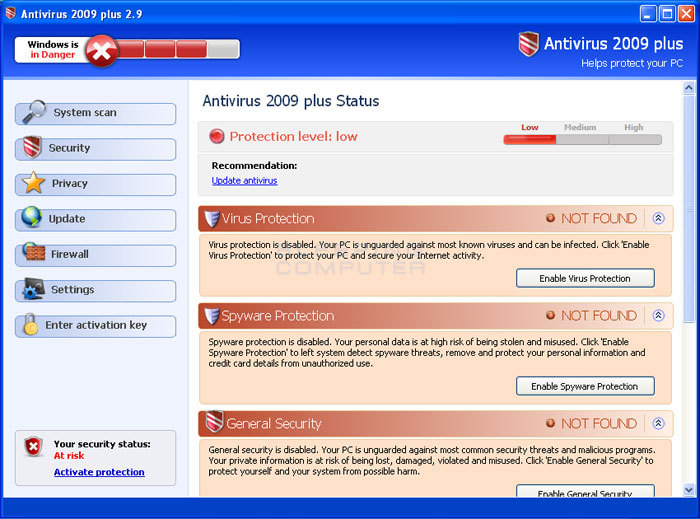This screenshot has width=700, height=519.
Task: Click the scrollbar up arrow
Action: pos(689,88)
